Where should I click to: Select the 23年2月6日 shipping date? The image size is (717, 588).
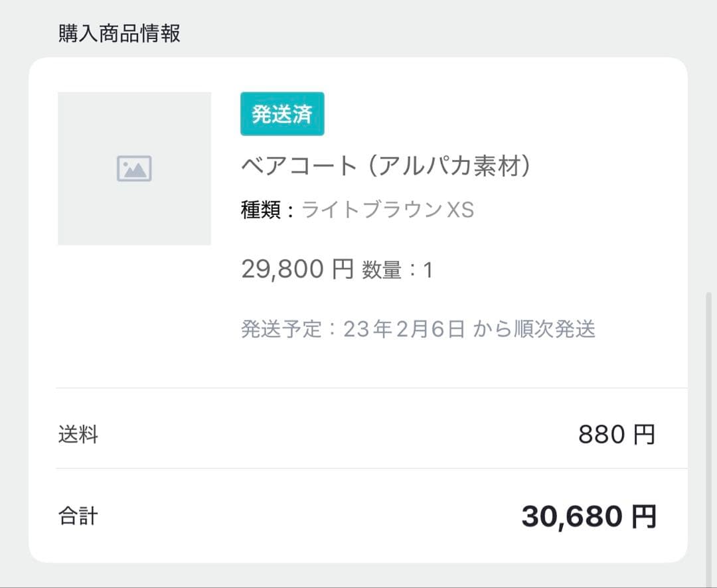pos(404,329)
